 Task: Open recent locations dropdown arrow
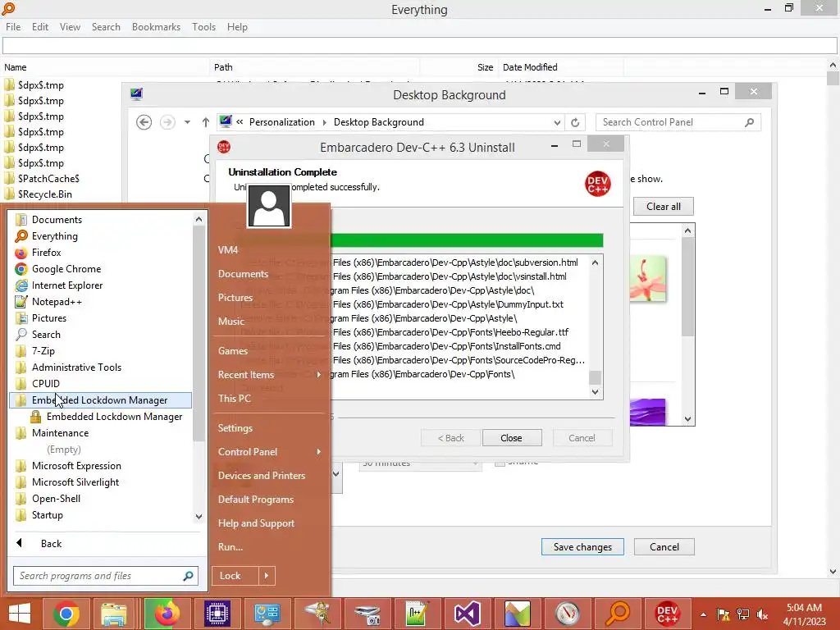[x=187, y=123]
